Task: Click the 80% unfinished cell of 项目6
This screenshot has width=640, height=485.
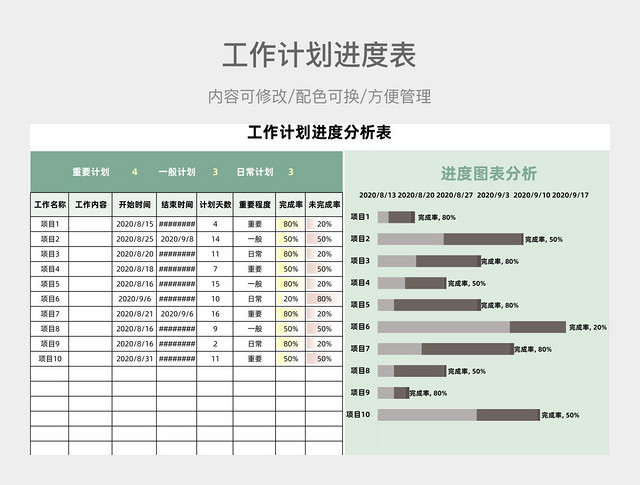Action: tap(324, 299)
